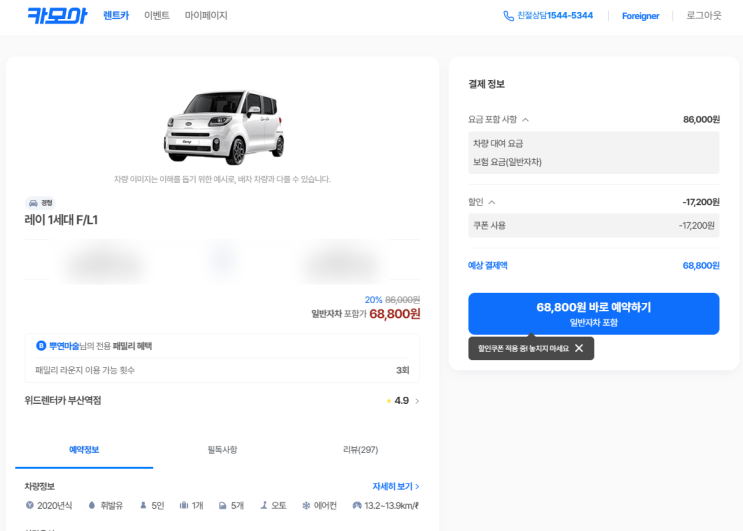Open the 리뷰(297) tab
This screenshot has width=743, height=531.
point(361,450)
